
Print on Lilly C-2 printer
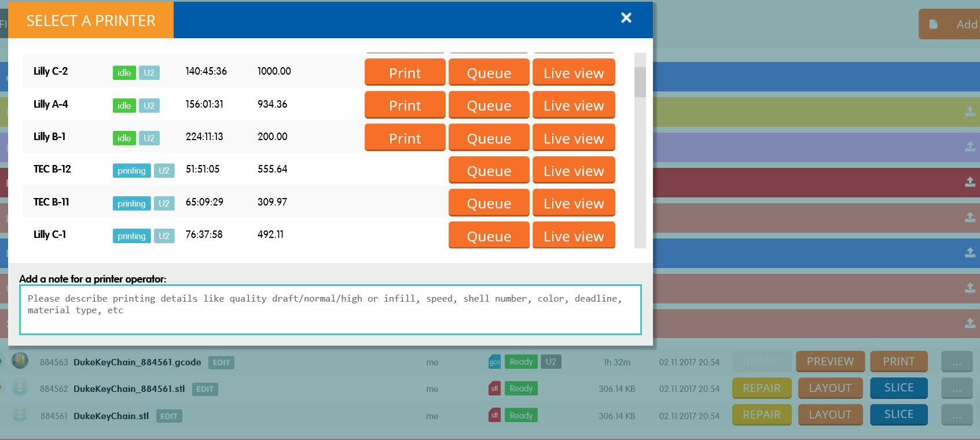405,72
